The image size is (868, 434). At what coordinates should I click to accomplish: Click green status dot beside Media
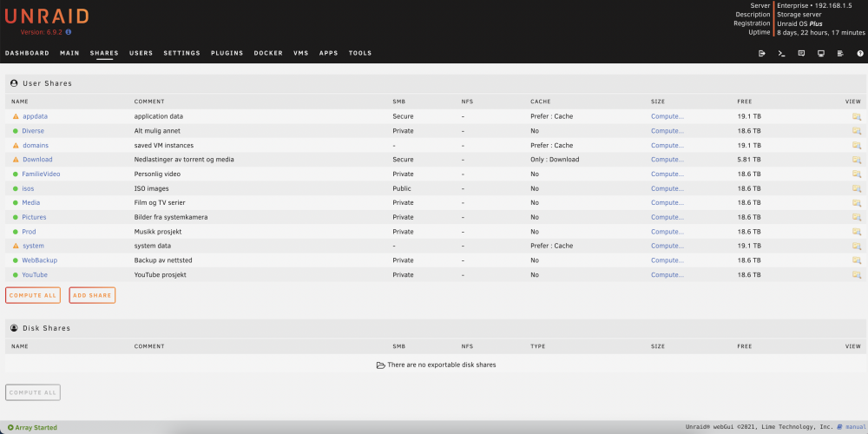pos(16,202)
